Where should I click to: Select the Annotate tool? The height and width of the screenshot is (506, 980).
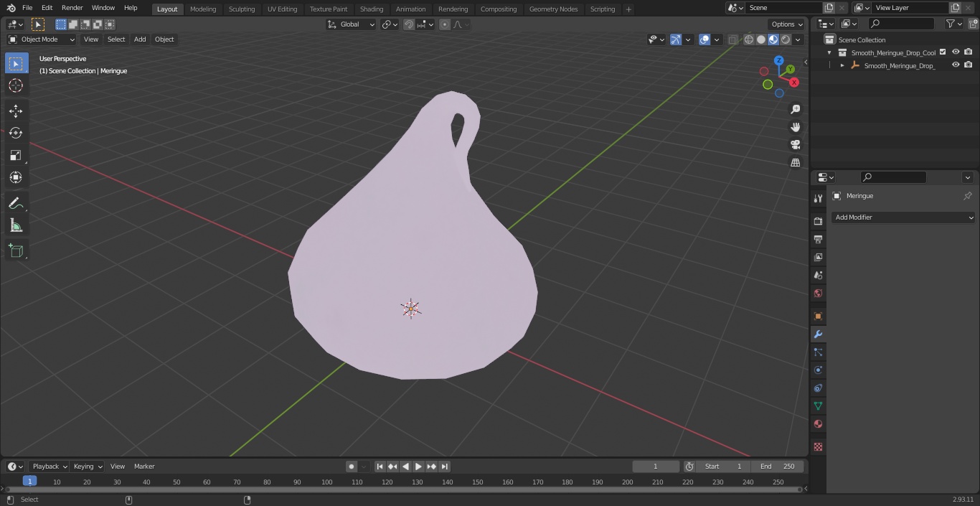(16, 204)
